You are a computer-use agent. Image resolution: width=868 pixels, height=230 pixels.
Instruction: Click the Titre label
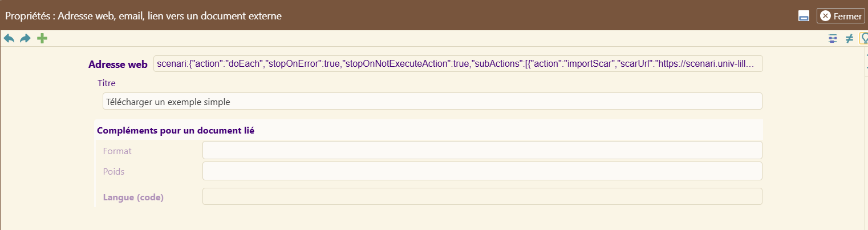pyautogui.click(x=107, y=83)
